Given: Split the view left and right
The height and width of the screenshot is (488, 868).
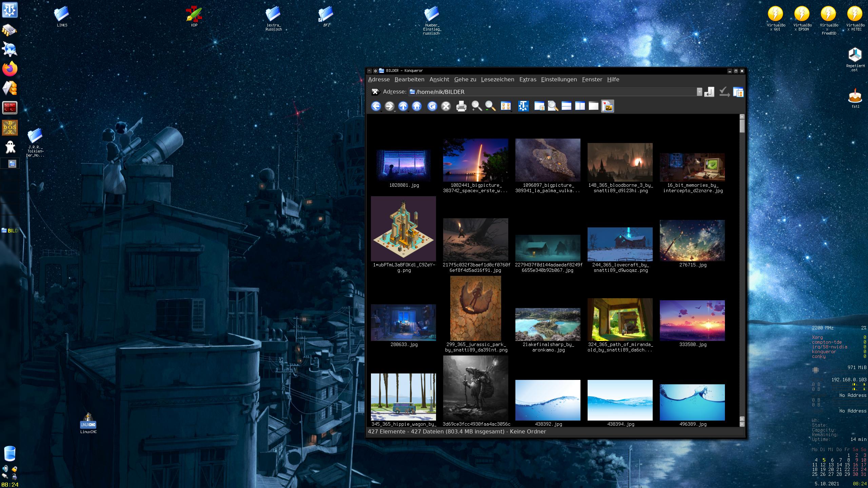Looking at the screenshot, I should click(x=580, y=106).
